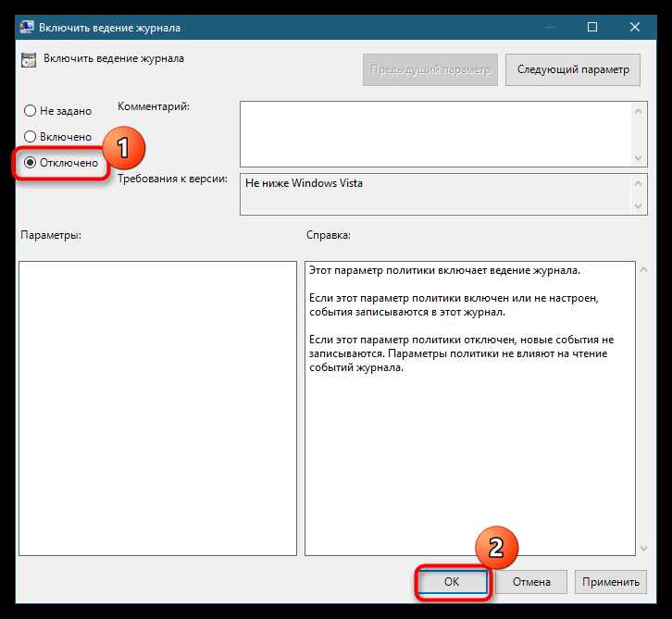Viewport: 672px width, 619px height.
Task: Click the OK button
Action: coord(453,582)
